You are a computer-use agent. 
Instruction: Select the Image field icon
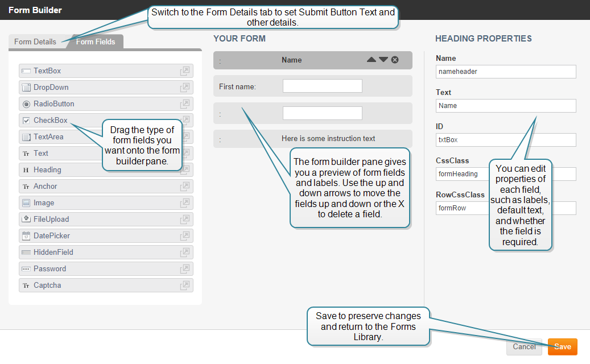click(x=26, y=203)
